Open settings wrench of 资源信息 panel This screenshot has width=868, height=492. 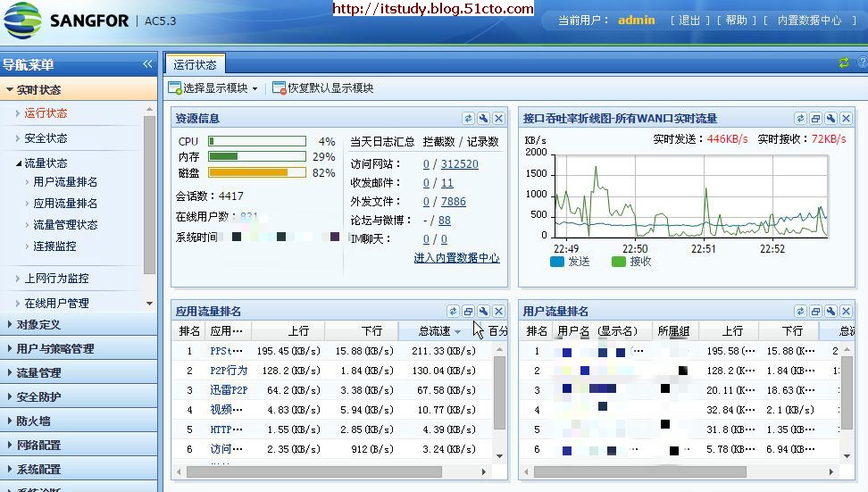(483, 119)
